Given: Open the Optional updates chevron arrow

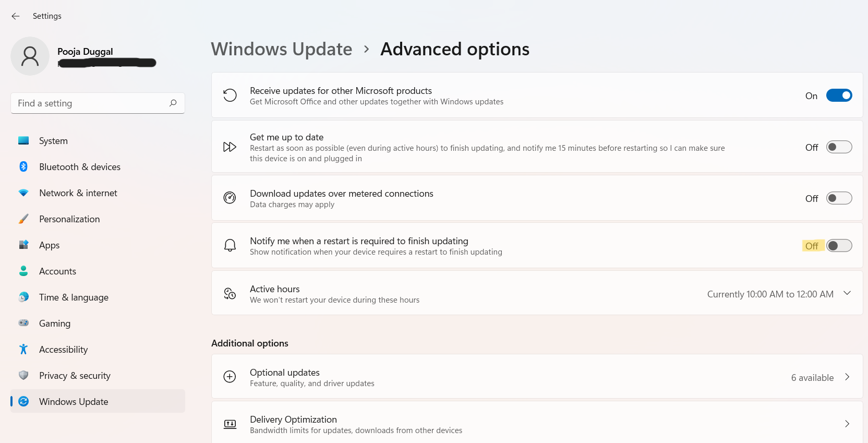Looking at the screenshot, I should [847, 377].
